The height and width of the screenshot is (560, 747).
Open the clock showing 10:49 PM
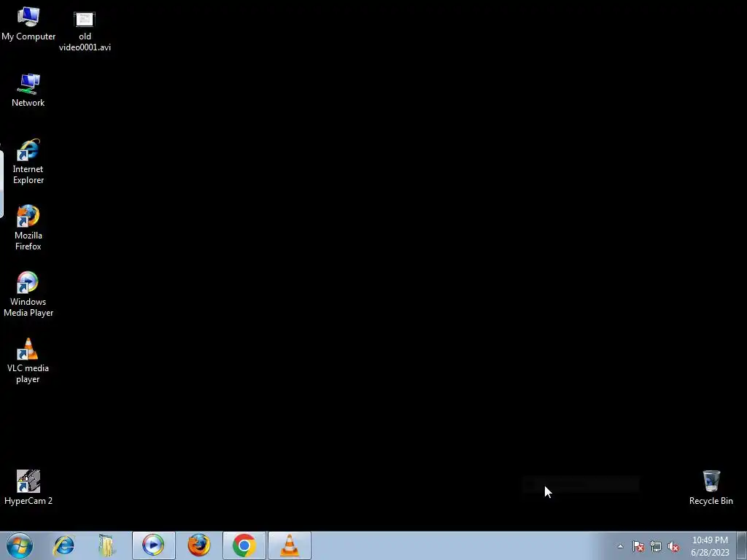[710, 546]
